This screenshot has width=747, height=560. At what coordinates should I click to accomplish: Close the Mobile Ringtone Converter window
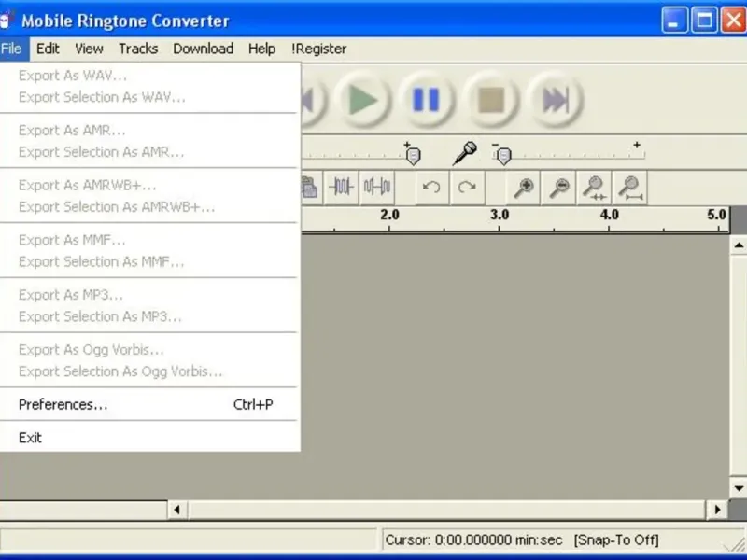point(734,21)
